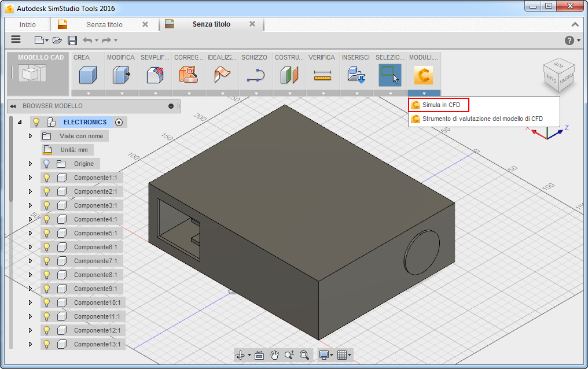The height and width of the screenshot is (369, 588).
Task: Hide Componente5:1 via its lightbulb
Action: click(x=46, y=233)
